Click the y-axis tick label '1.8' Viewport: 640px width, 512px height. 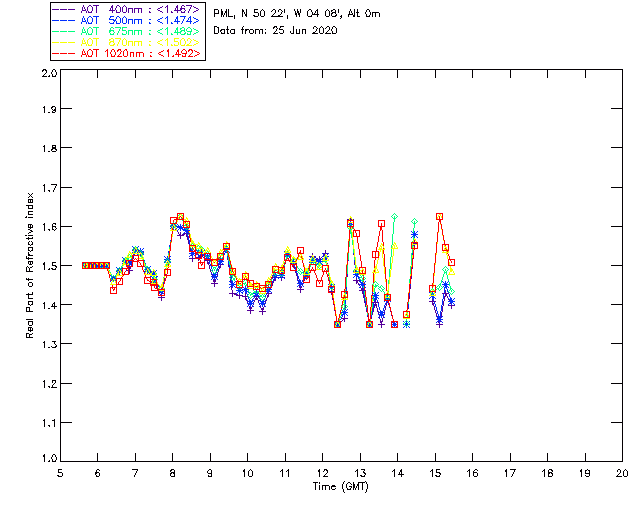pos(49,148)
